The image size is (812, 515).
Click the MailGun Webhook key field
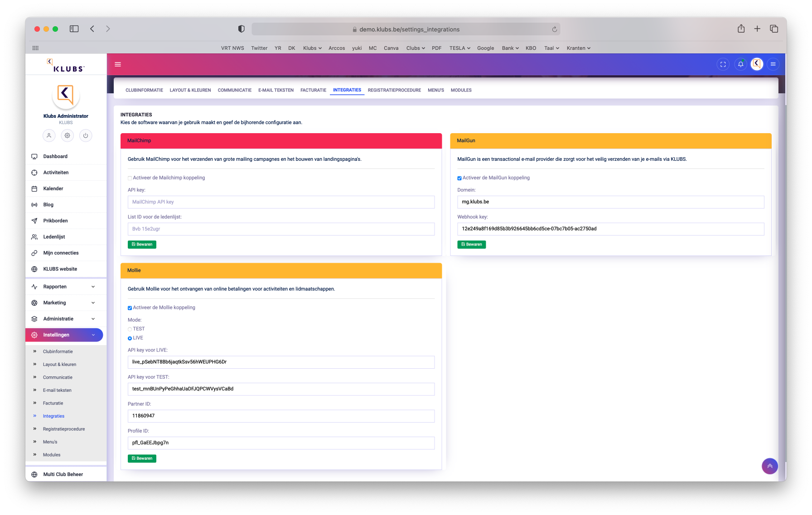pos(611,229)
